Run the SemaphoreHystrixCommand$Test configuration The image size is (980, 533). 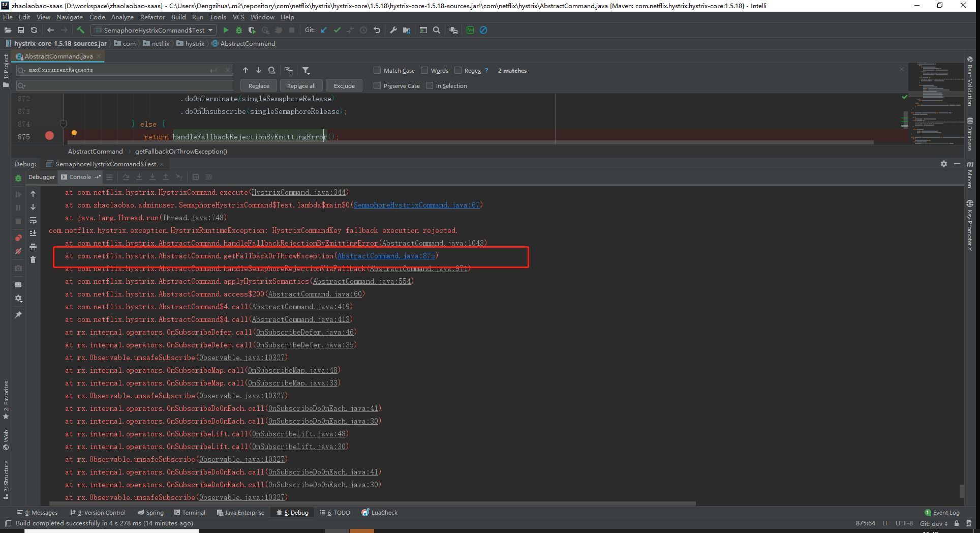pos(226,30)
